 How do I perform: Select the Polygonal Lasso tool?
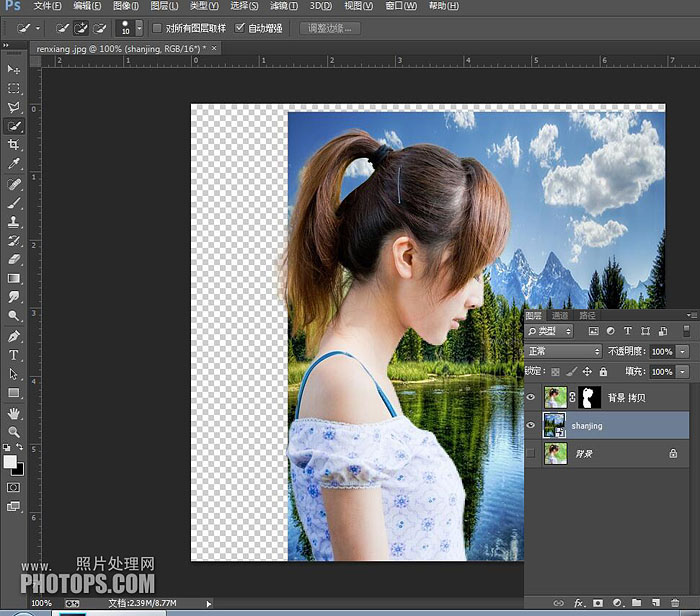pyautogui.click(x=13, y=107)
